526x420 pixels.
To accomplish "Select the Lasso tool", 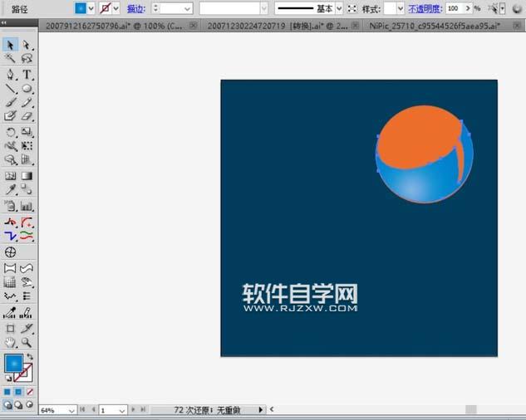I will click(x=27, y=58).
